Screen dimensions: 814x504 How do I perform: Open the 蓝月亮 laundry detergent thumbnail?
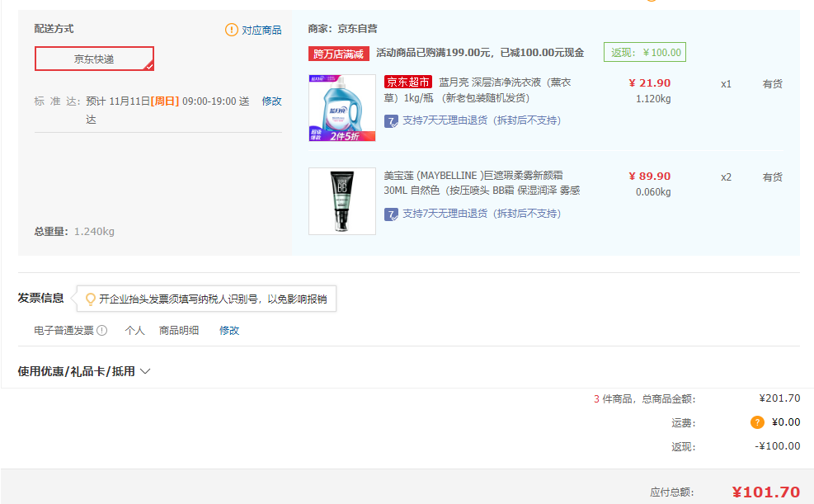(342, 108)
